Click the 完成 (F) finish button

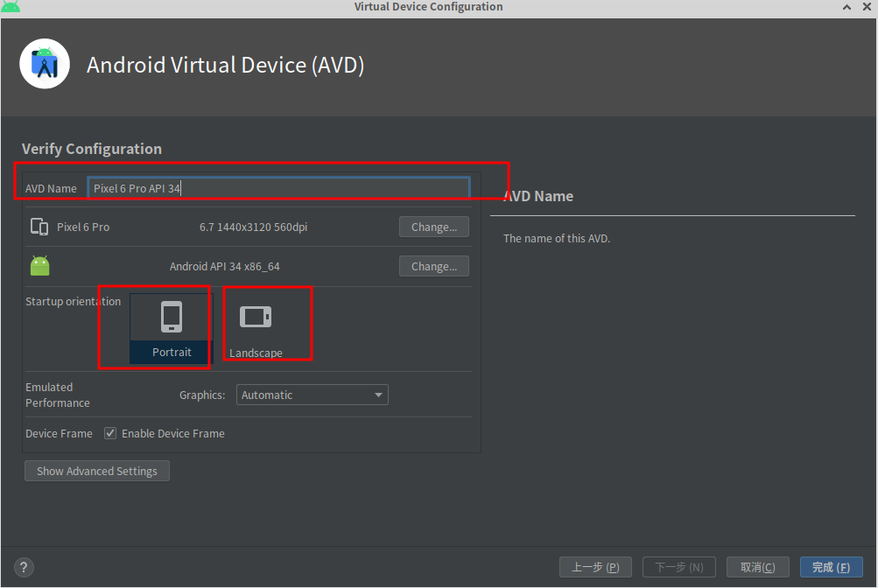pos(831,567)
